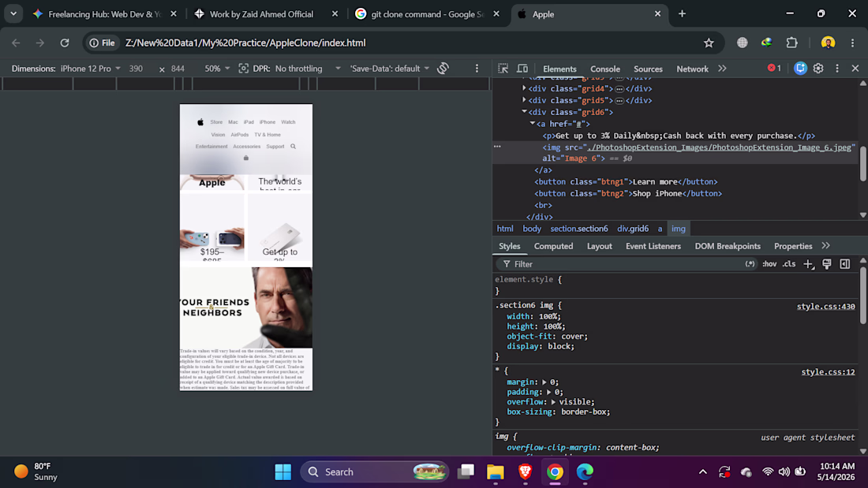
Task: Select section.section6 in the breadcrumb
Action: click(x=579, y=229)
